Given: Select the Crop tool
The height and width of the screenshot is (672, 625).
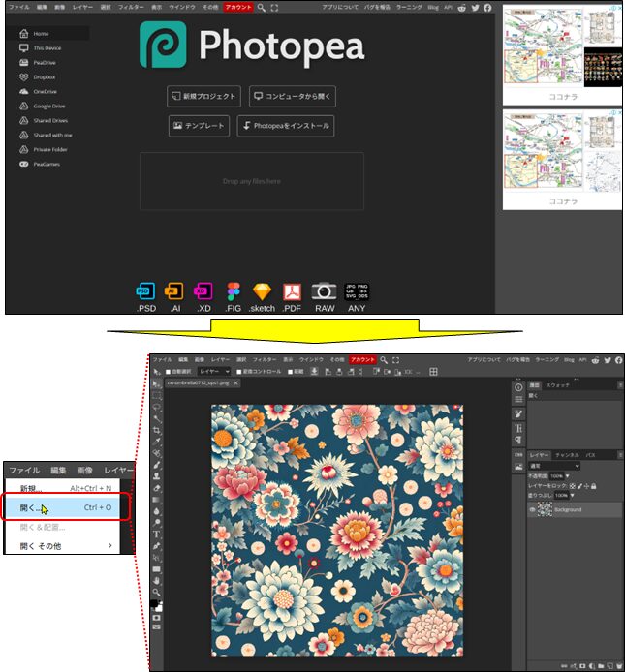Looking at the screenshot, I should (x=156, y=430).
